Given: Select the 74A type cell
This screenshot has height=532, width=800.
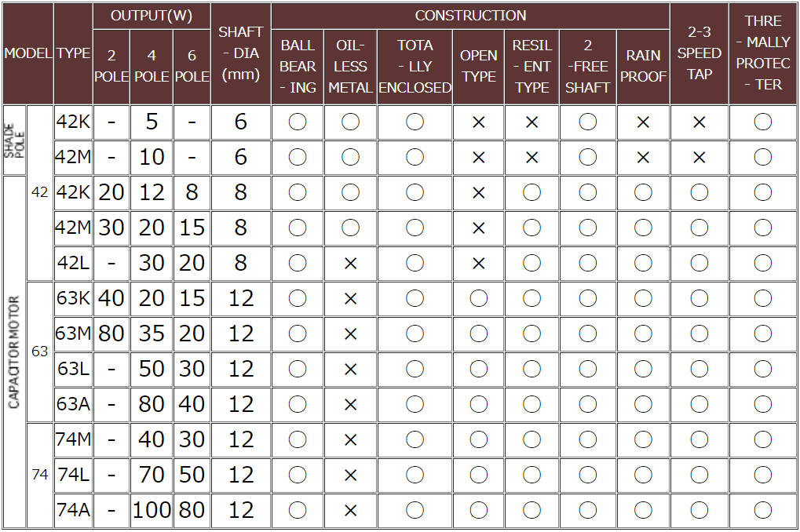Looking at the screenshot, I should [74, 511].
